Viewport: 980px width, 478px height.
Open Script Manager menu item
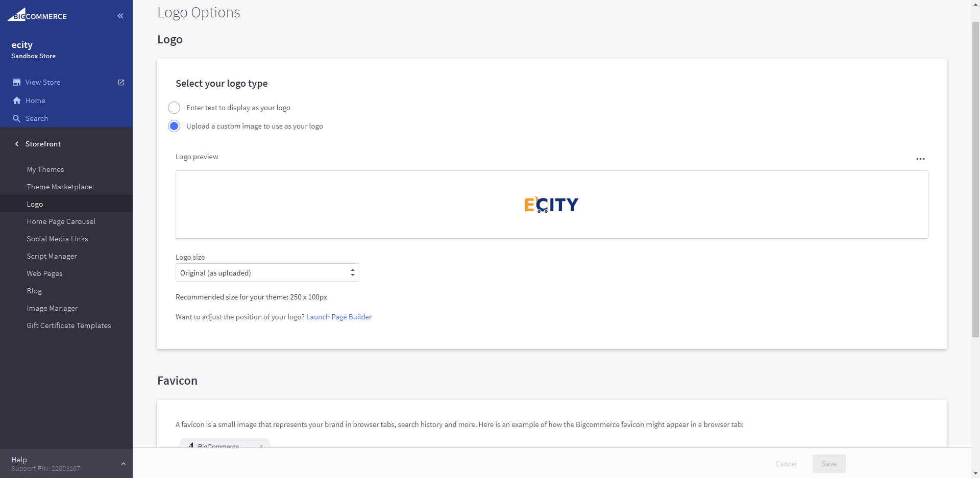point(52,256)
